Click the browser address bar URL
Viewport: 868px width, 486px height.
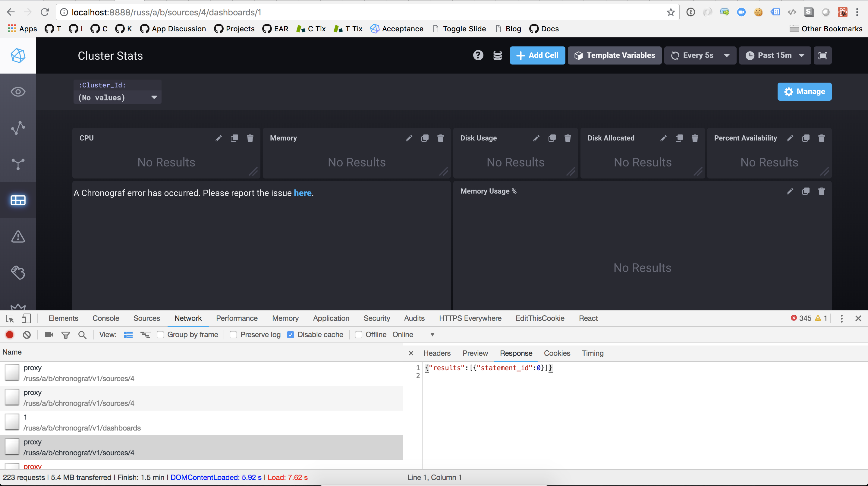pos(166,12)
